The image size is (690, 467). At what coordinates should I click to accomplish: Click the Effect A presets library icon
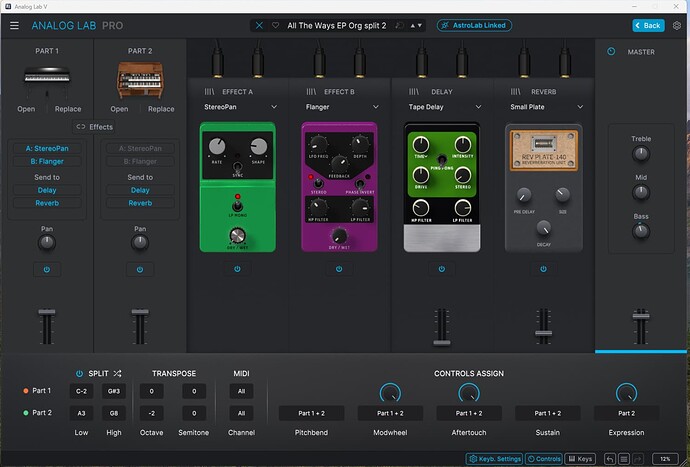207,91
